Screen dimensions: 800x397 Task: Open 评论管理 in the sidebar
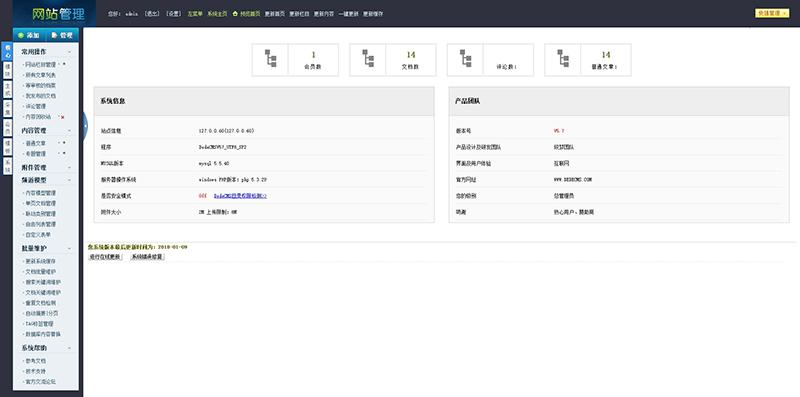tap(36, 107)
